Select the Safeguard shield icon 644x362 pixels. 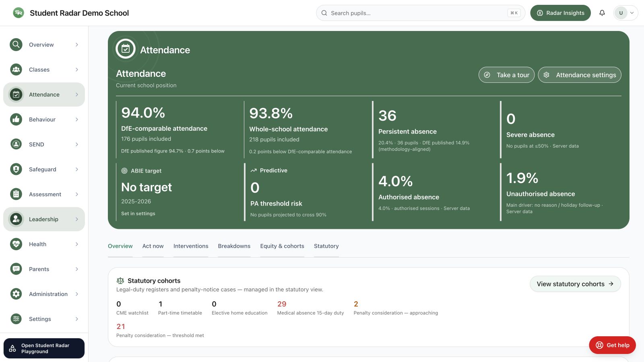click(16, 169)
